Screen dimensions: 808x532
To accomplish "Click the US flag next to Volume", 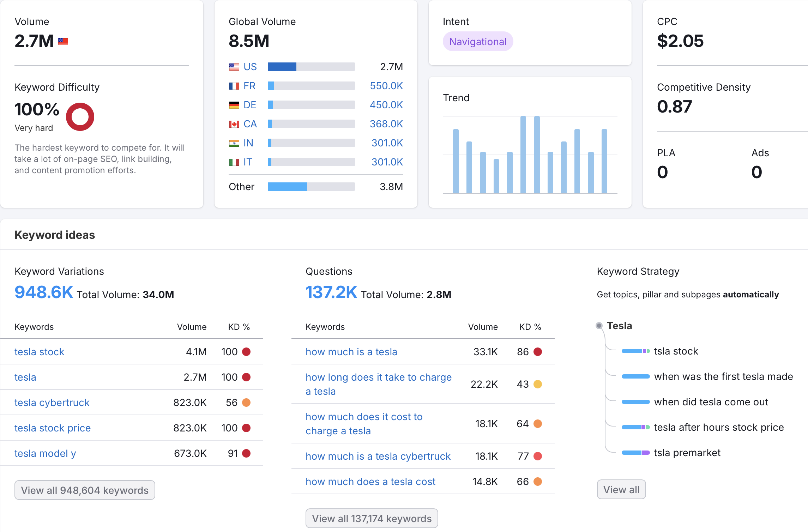I will pos(63,42).
